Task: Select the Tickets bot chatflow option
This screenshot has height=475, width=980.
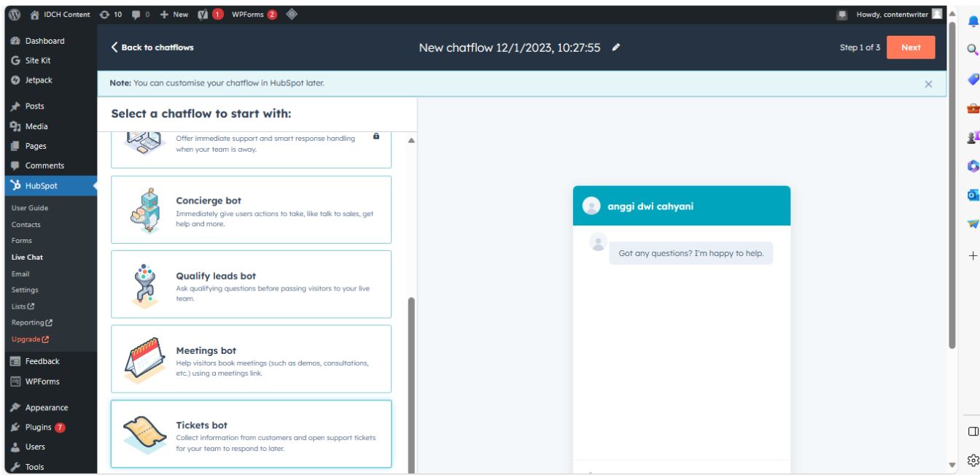Action: tap(251, 434)
